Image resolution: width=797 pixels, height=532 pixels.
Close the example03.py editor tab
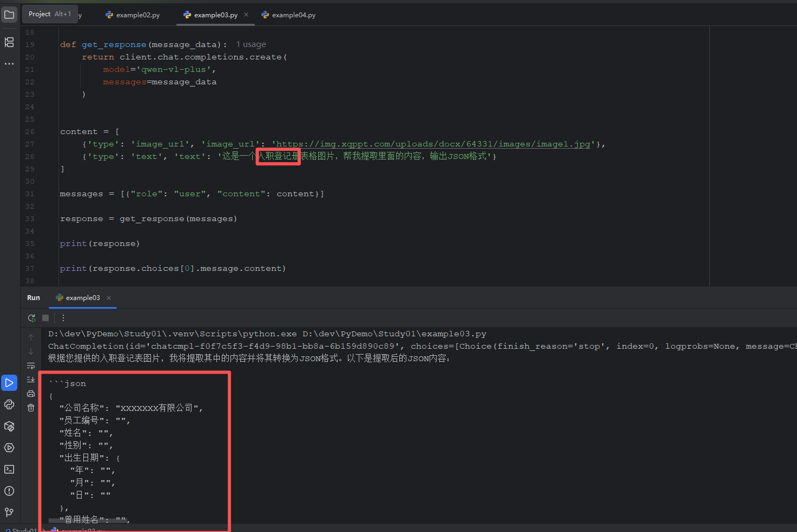point(246,15)
